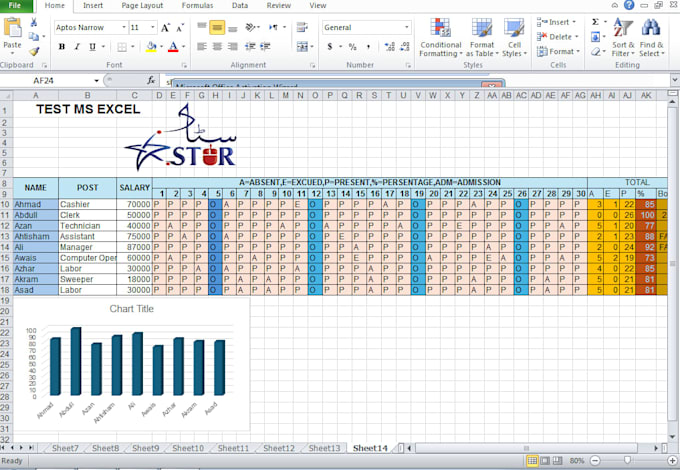Apply cell borders button
680x470 pixels.
tap(122, 47)
